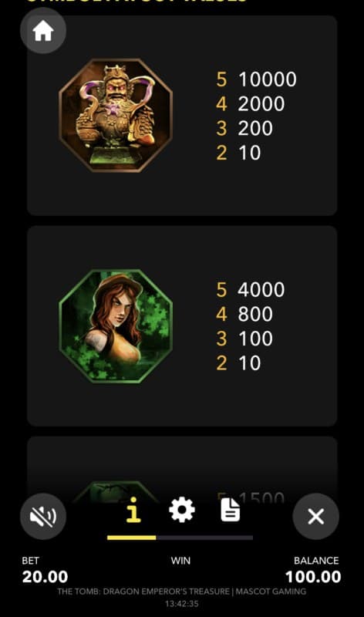Click the 800 payout for four explorers
The image size is (364, 617).
pos(255,314)
